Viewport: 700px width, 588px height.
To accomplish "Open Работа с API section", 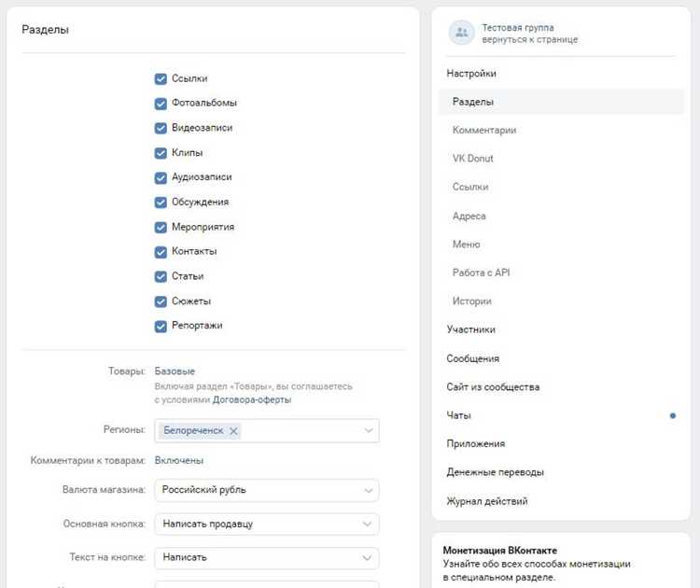I will coord(481,273).
